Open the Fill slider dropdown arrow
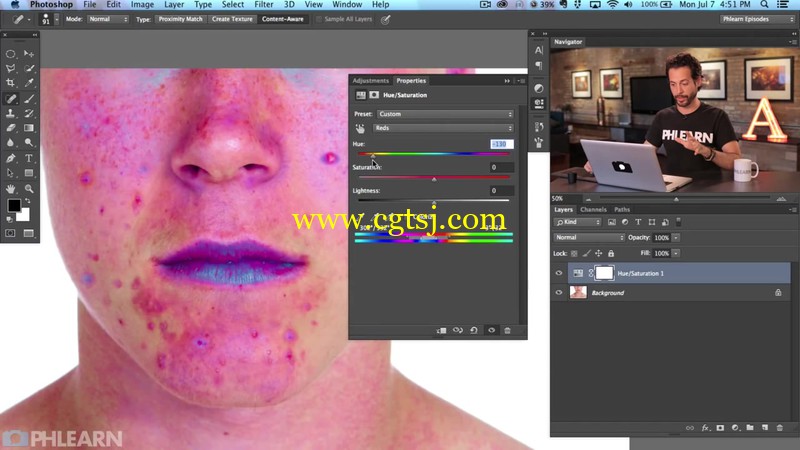The image size is (800, 450). coord(676,254)
